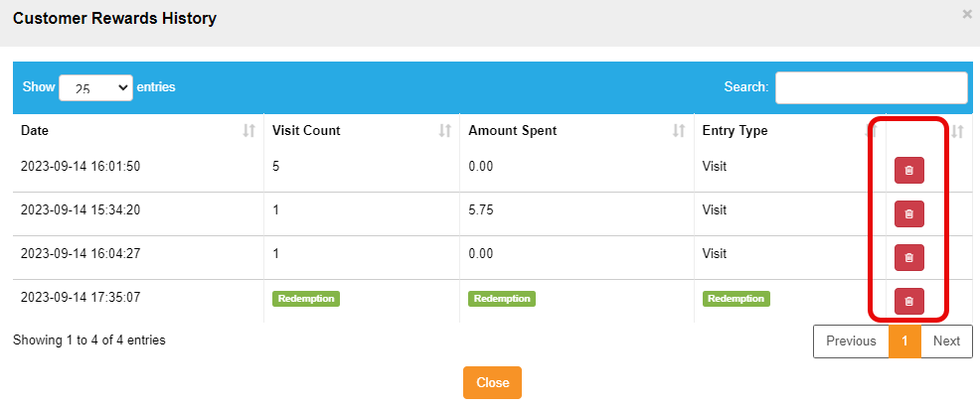This screenshot has width=980, height=408.
Task: Go to the Next page
Action: [x=946, y=341]
